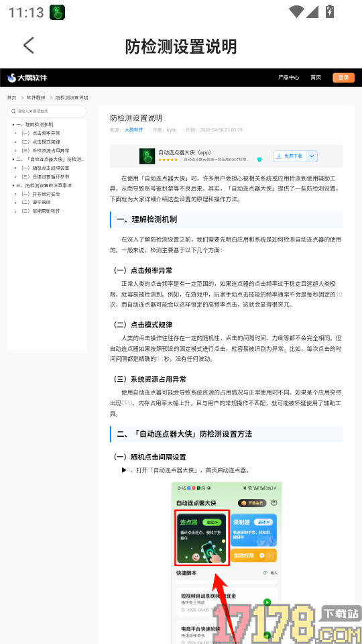This screenshot has height=644, width=362.
Task: Jump to (一)点击频率异常 in the outline
Action: 41,133
